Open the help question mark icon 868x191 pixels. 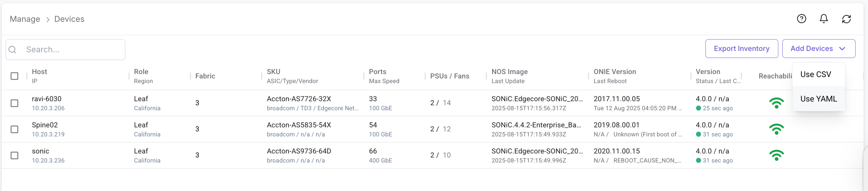801,19
